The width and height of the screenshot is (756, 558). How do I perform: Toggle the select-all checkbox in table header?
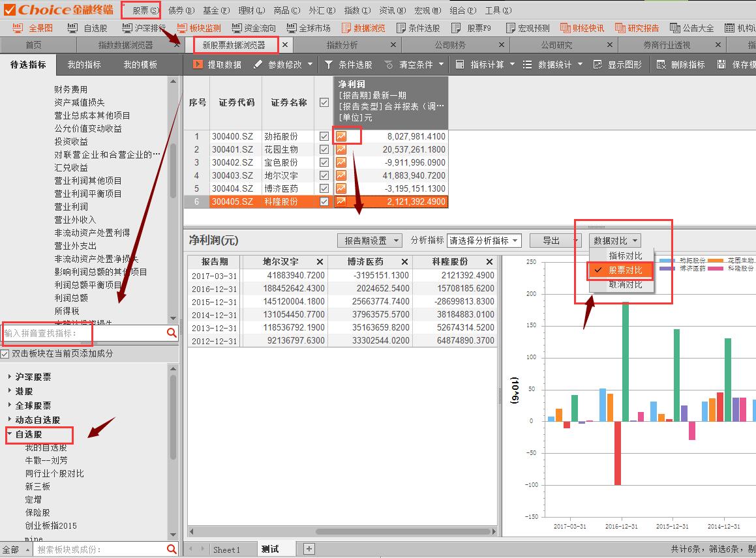click(x=324, y=102)
